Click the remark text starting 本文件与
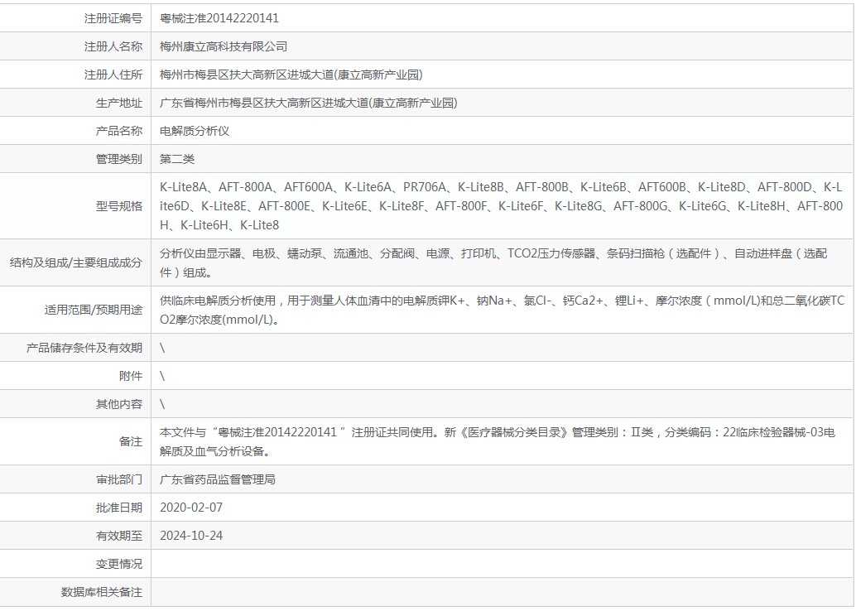The image size is (856, 616). [498, 442]
